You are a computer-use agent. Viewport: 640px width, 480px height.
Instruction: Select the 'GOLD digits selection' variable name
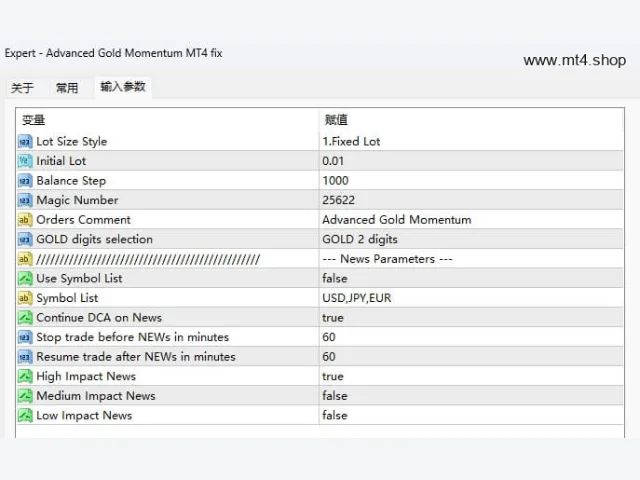pyautogui.click(x=95, y=240)
